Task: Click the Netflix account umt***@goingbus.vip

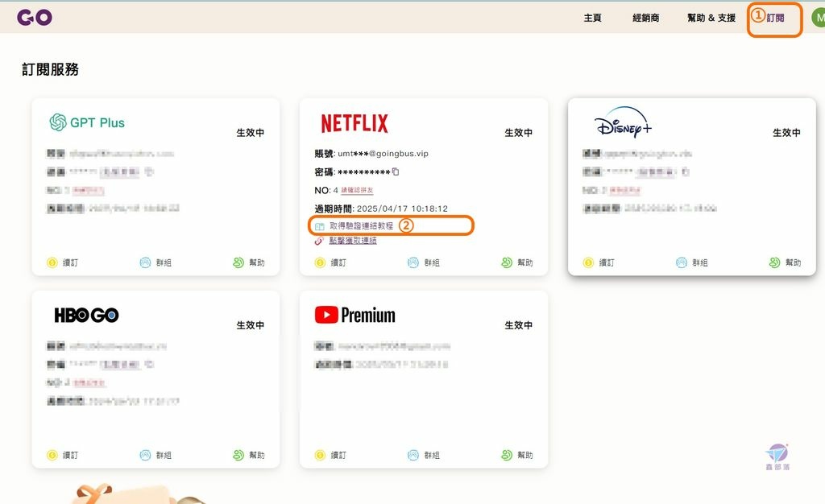Action: click(383, 154)
